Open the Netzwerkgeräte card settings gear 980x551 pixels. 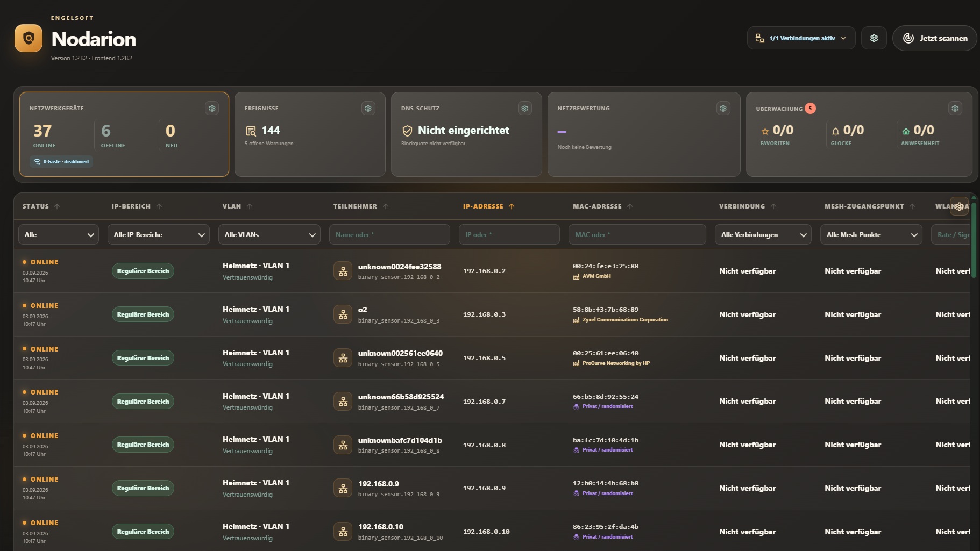212,108
